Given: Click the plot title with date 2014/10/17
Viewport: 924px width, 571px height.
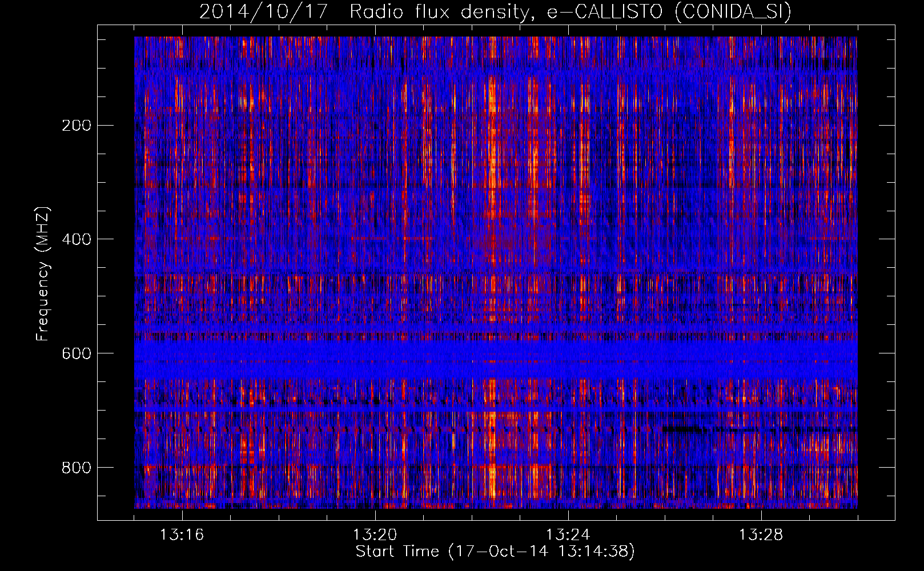Looking at the screenshot, I should coord(495,11).
